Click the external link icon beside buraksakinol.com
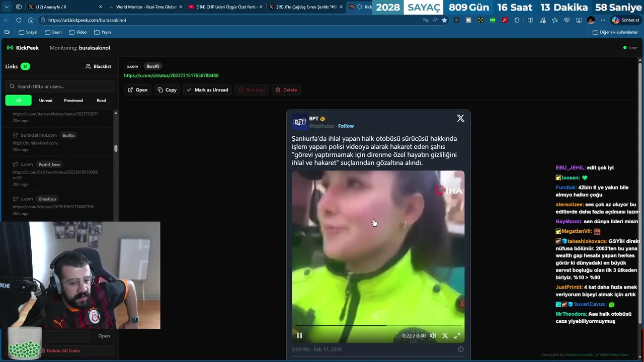The height and width of the screenshot is (362, 644). pyautogui.click(x=16, y=135)
